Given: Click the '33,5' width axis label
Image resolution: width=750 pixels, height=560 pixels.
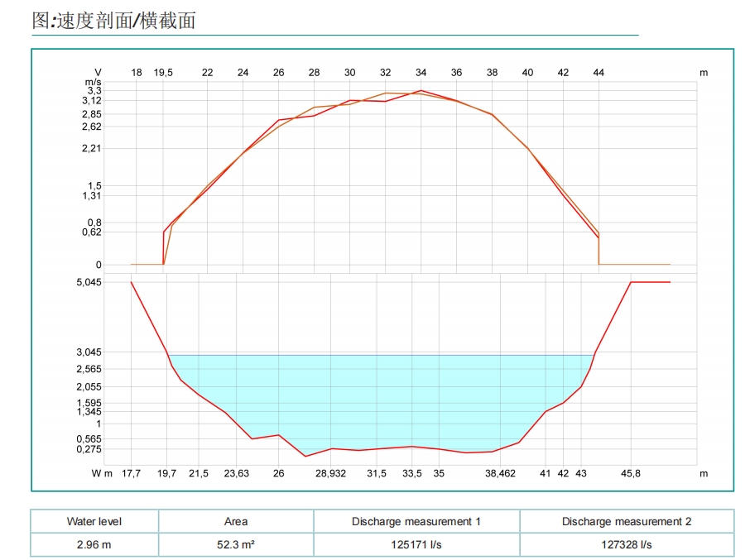Looking at the screenshot, I should (411, 473).
